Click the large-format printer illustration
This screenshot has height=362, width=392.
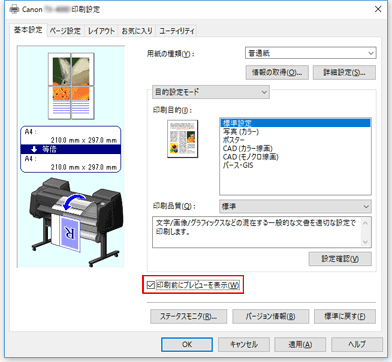click(x=75, y=222)
